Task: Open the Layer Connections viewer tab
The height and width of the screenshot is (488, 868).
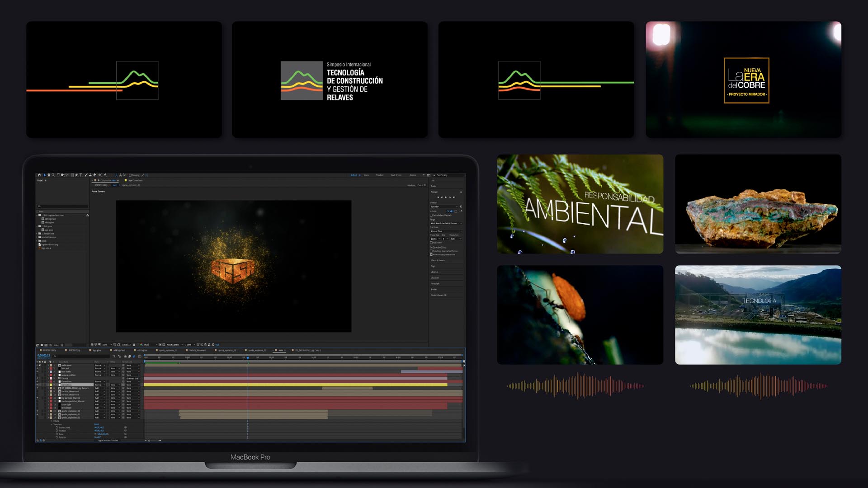Action: 135,180
